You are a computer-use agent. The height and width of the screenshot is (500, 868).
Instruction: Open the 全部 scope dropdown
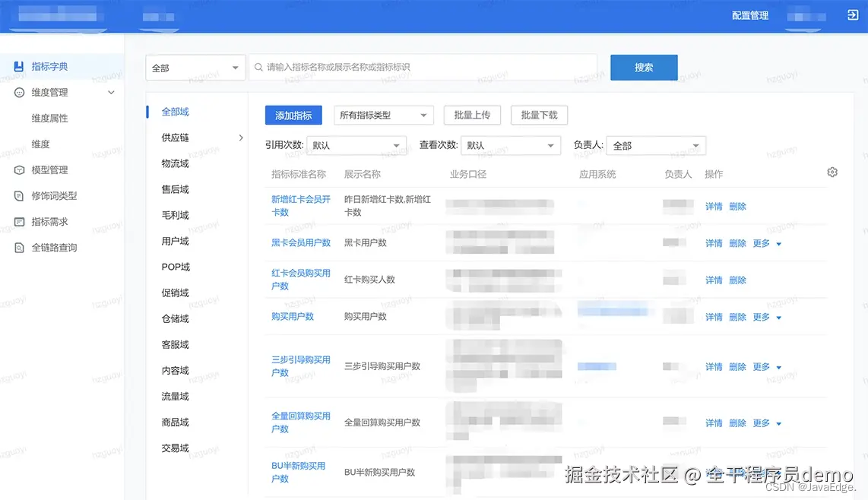click(195, 68)
